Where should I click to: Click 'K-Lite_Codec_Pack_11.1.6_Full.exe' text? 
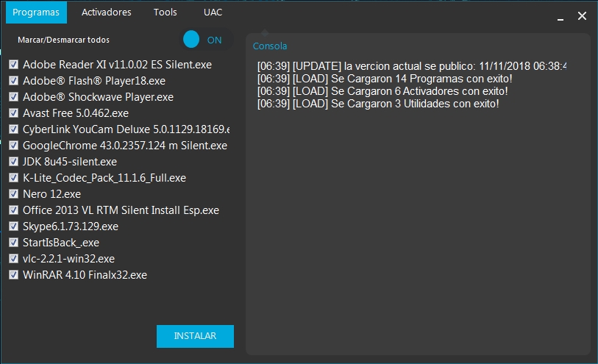(x=104, y=178)
